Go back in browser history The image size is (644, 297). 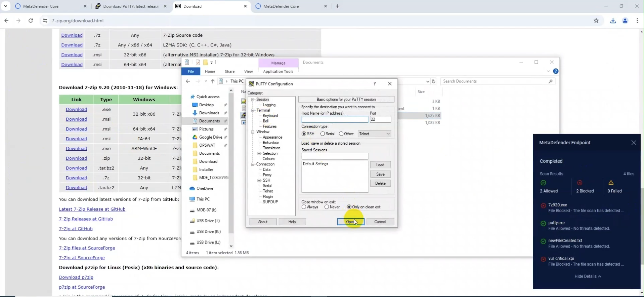click(x=6, y=21)
